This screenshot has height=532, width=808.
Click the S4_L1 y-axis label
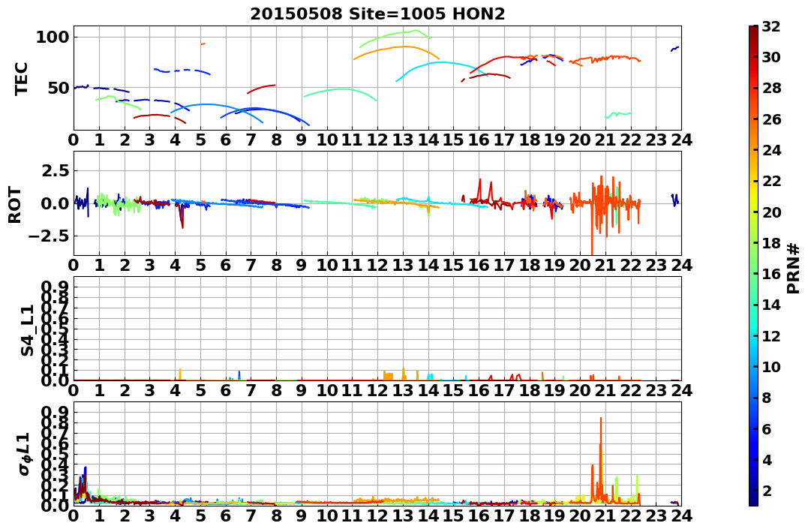coord(27,330)
